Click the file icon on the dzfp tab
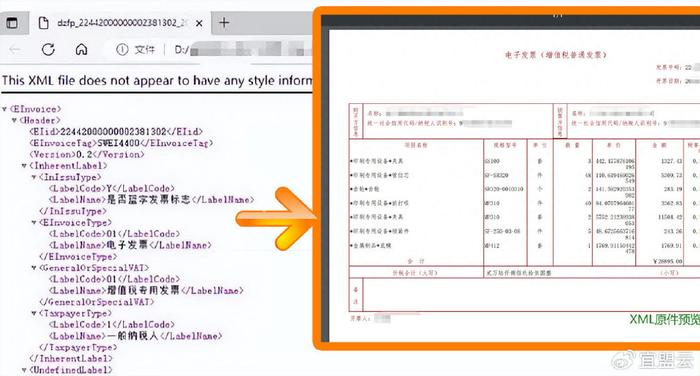This screenshot has height=376, width=700. 43,23
